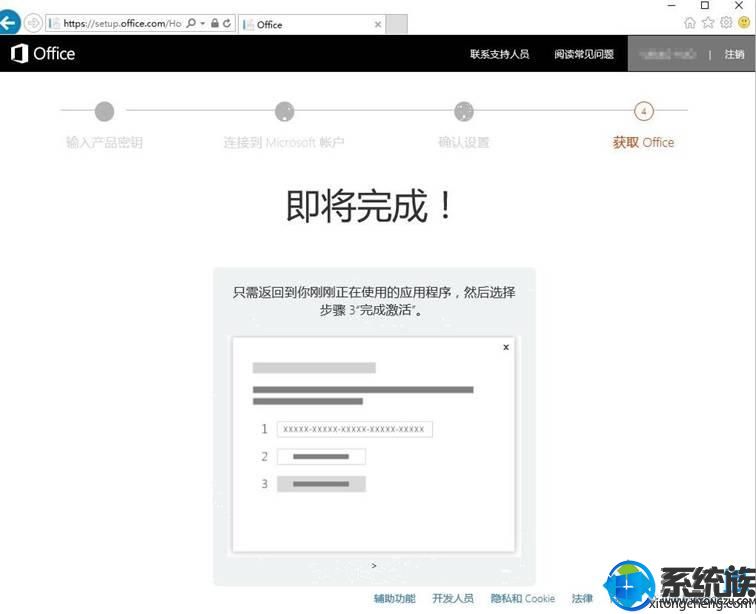Image resolution: width=756 pixels, height=614 pixels.
Task: Open 阅读常见问题 link
Action: tap(584, 54)
